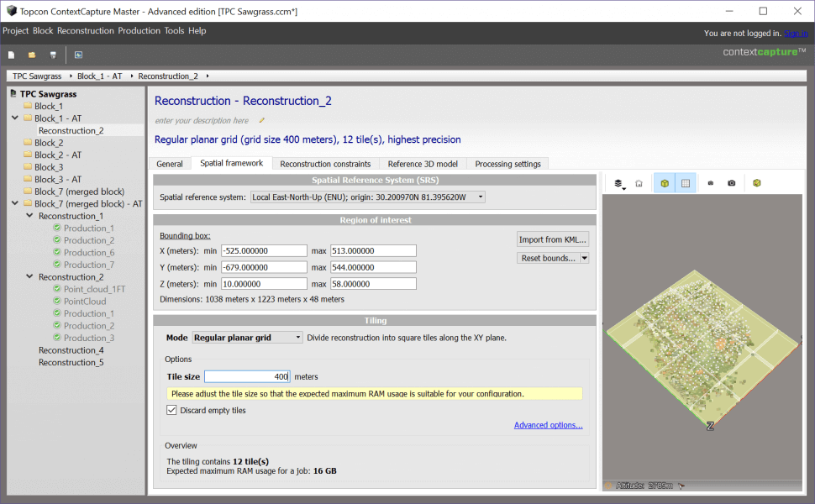The width and height of the screenshot is (815, 504).
Task: Open the Advanced options link
Action: [x=549, y=425]
